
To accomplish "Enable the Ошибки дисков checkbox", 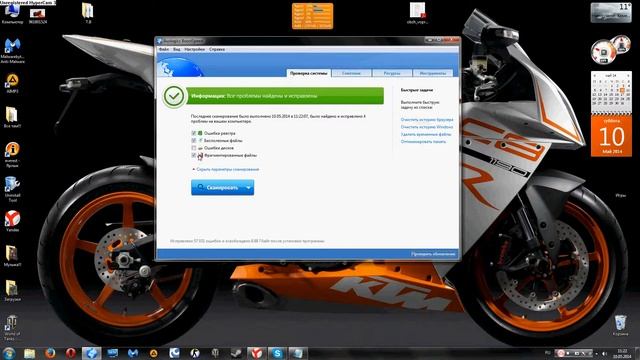I will pyautogui.click(x=194, y=148).
